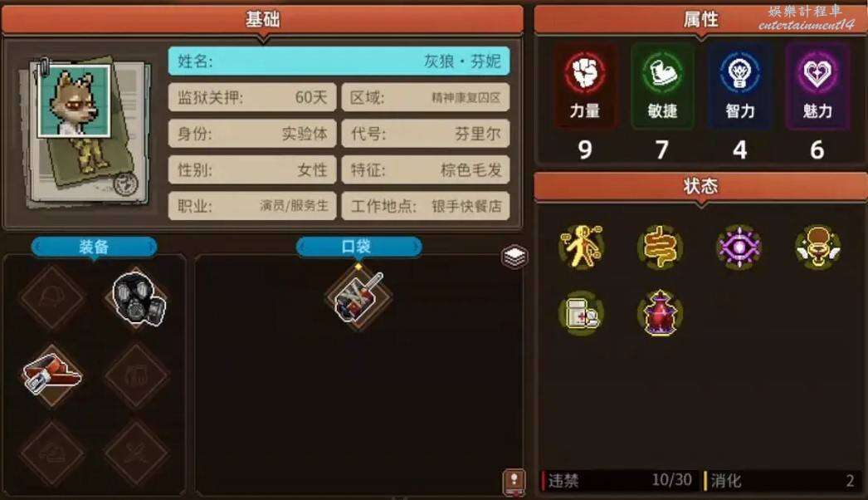Image resolution: width=868 pixels, height=500 pixels.
Task: Switch to the 口袋 pocket tab
Action: point(358,247)
